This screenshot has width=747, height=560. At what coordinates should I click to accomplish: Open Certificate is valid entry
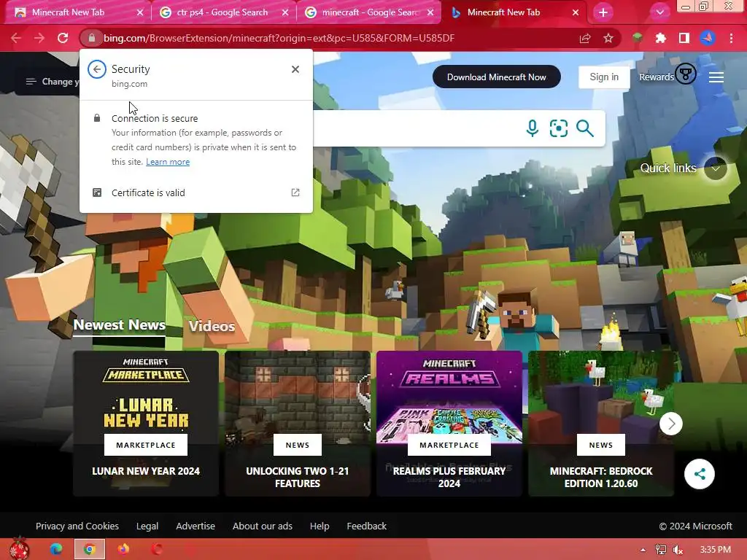tap(196, 192)
